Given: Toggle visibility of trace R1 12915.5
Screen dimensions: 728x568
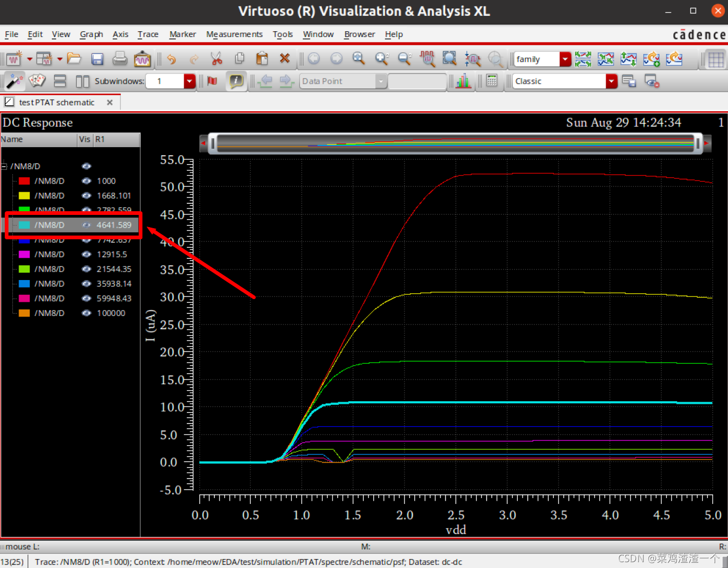Looking at the screenshot, I should click(x=86, y=255).
